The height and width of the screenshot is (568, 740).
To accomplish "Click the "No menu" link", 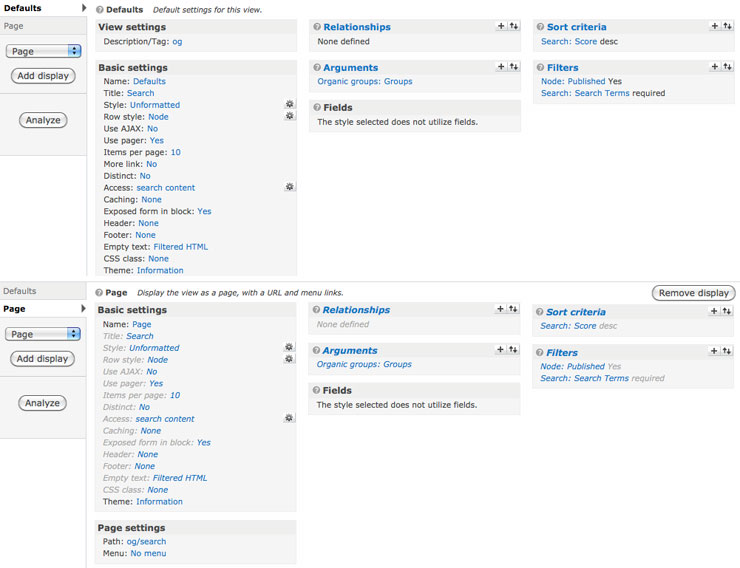I will tap(148, 553).
